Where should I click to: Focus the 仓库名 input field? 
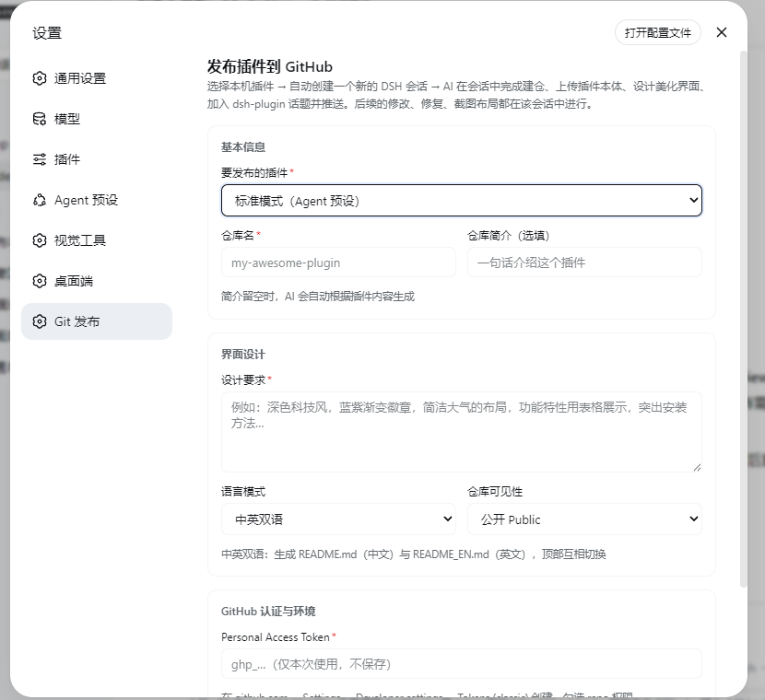point(338,262)
